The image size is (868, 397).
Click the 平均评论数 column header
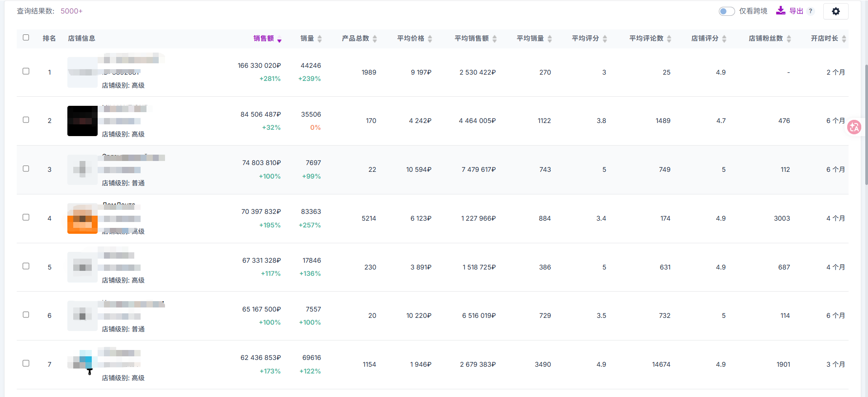(646, 38)
